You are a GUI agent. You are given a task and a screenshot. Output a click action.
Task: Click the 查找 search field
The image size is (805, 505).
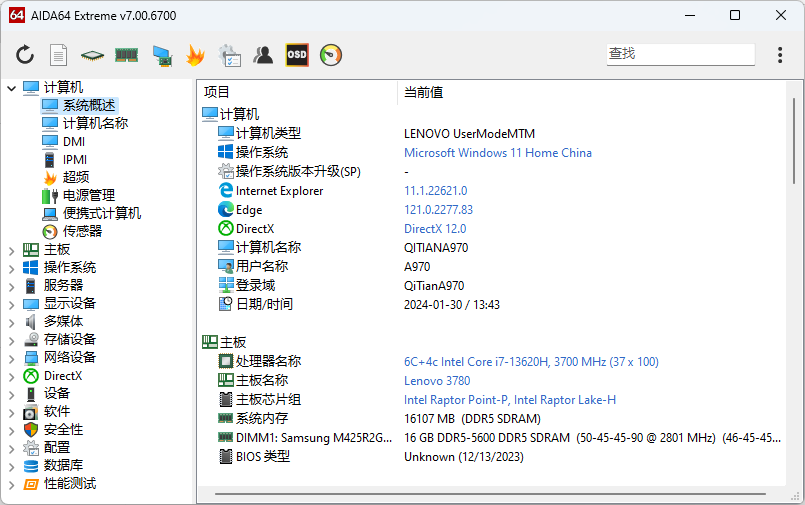click(x=680, y=54)
